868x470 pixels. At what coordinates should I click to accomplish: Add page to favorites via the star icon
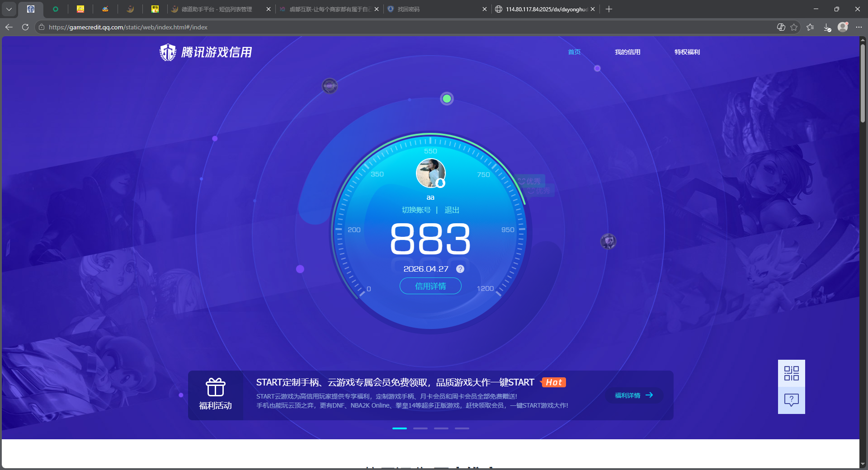point(794,27)
